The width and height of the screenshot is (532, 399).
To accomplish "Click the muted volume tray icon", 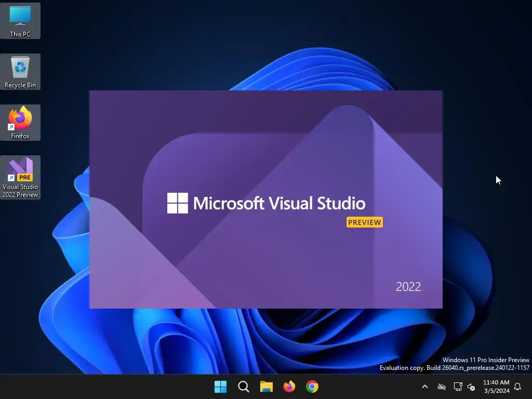I will [471, 387].
